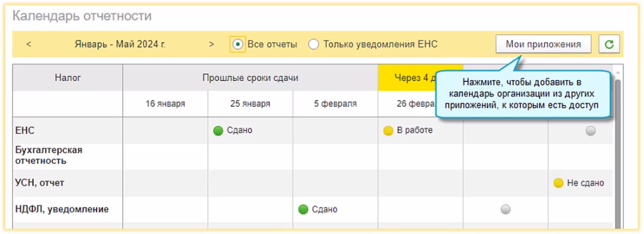Select the Все отчеты radio button
644x234 pixels.
[x=237, y=44]
